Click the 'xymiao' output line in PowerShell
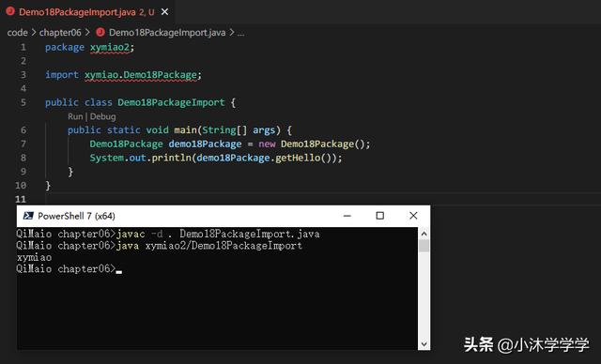The height and width of the screenshot is (364, 601). coord(34,258)
